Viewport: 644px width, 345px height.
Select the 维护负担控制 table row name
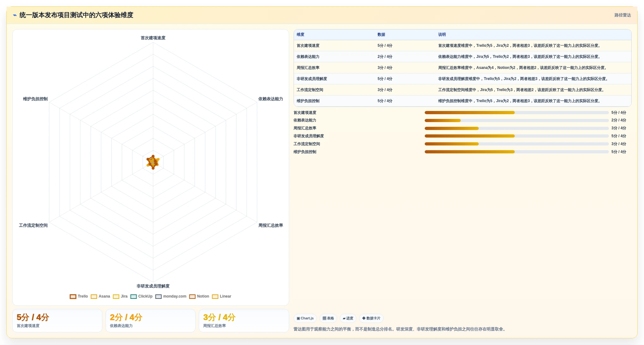[308, 101]
